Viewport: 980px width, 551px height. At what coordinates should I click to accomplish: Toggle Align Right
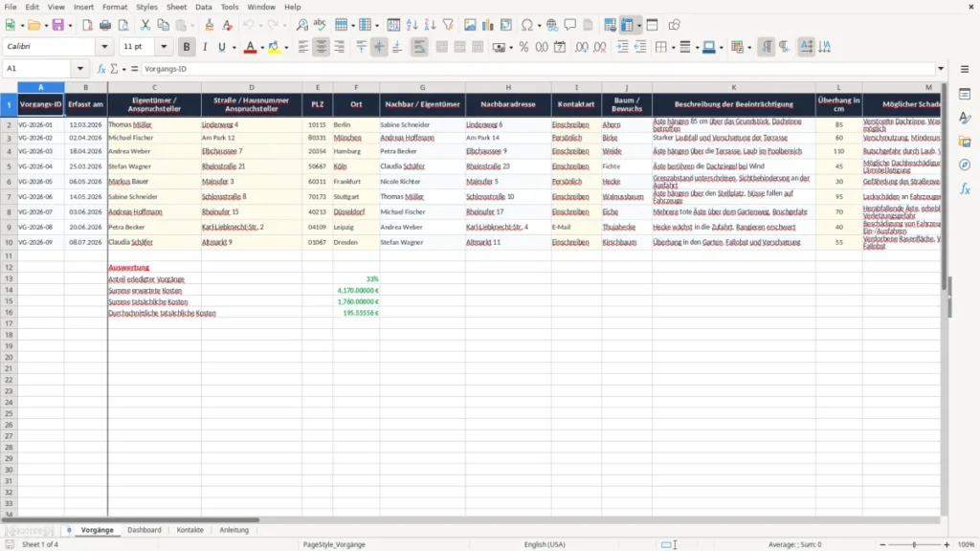[340, 47]
